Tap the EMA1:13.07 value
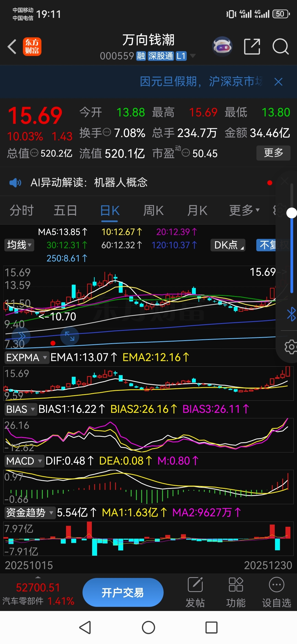The image size is (297, 644). 84,358
